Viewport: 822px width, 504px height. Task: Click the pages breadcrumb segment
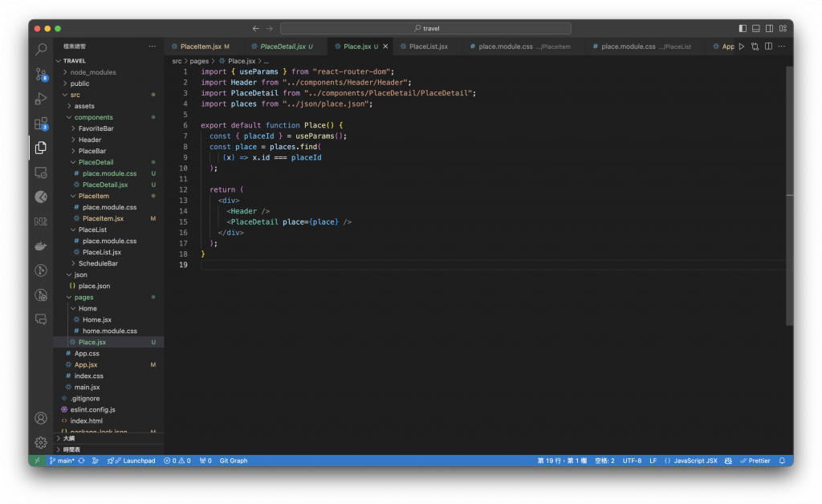pyautogui.click(x=199, y=61)
